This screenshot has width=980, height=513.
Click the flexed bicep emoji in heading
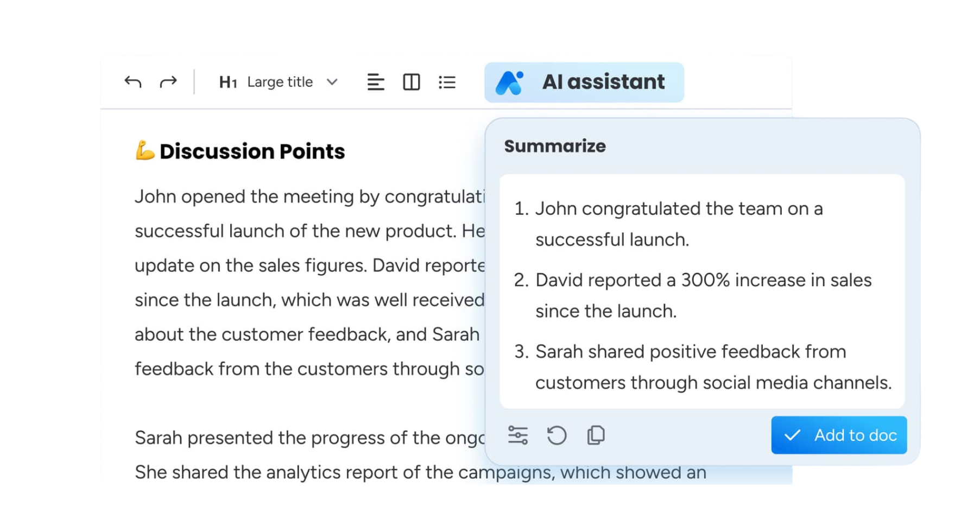144,151
